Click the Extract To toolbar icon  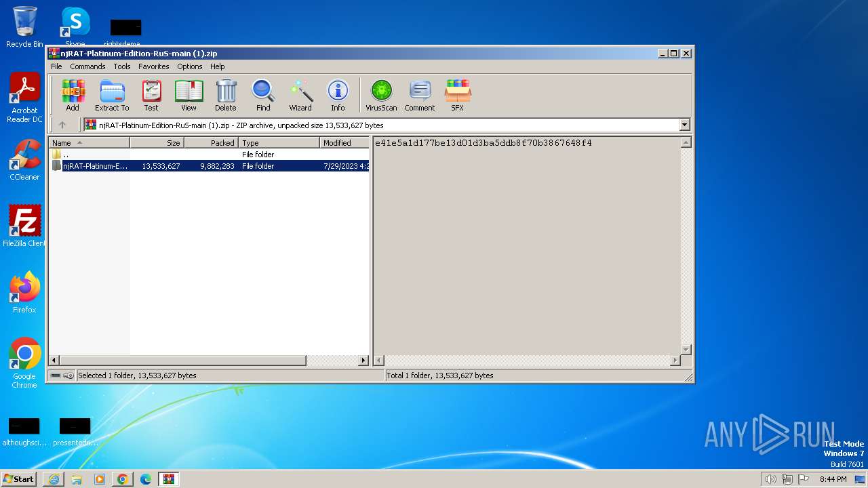[112, 96]
